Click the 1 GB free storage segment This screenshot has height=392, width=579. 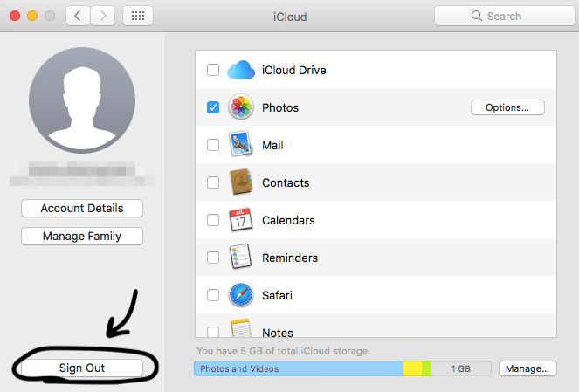click(x=461, y=368)
